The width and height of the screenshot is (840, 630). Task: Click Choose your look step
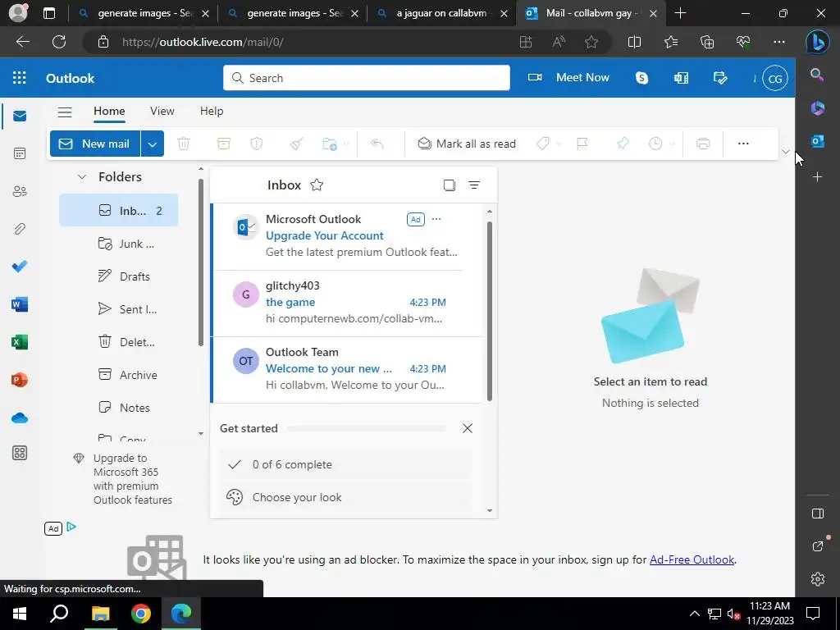pyautogui.click(x=345, y=497)
